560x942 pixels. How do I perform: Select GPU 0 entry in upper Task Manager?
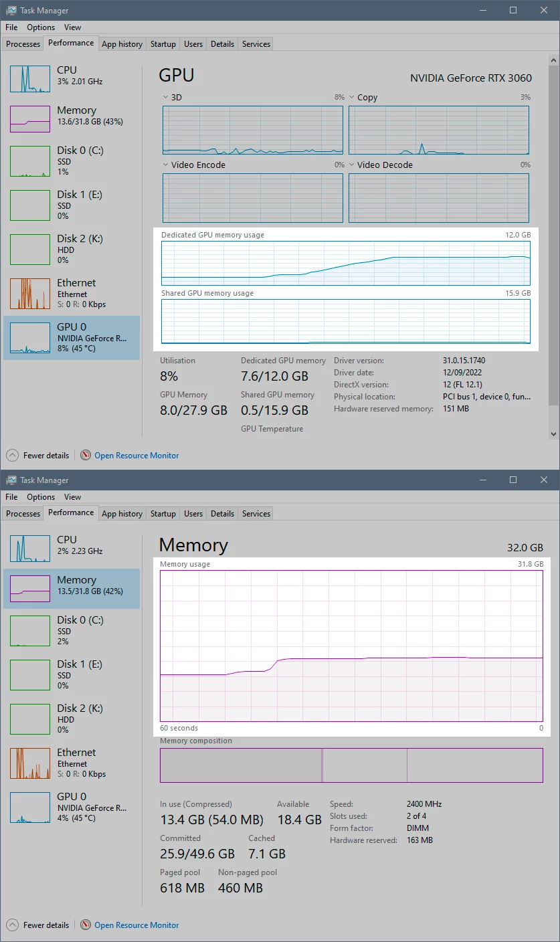pos(72,338)
